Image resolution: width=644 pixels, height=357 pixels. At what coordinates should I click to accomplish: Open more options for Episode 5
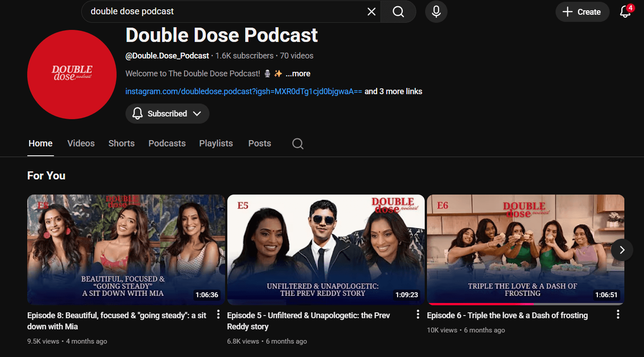(x=418, y=314)
